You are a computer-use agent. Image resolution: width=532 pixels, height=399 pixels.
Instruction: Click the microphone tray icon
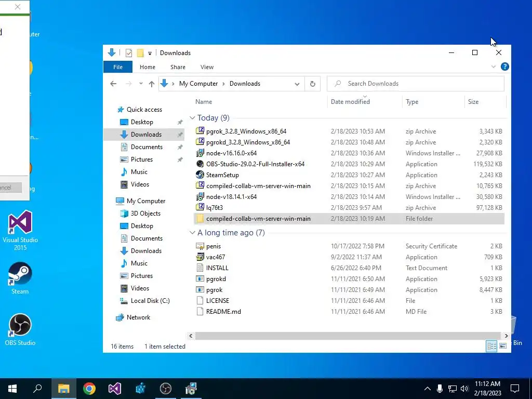[x=440, y=389]
